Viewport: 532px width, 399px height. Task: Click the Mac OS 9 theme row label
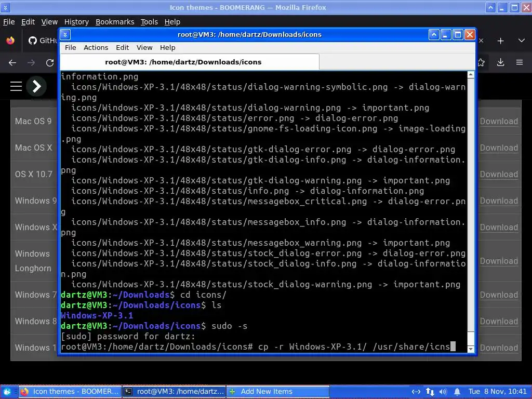(33, 121)
